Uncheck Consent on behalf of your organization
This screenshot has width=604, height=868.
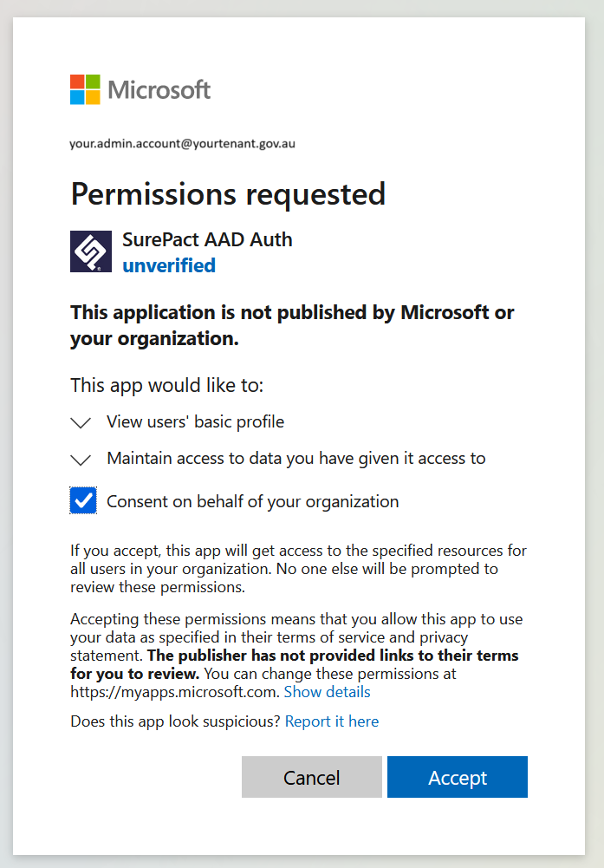pos(83,500)
